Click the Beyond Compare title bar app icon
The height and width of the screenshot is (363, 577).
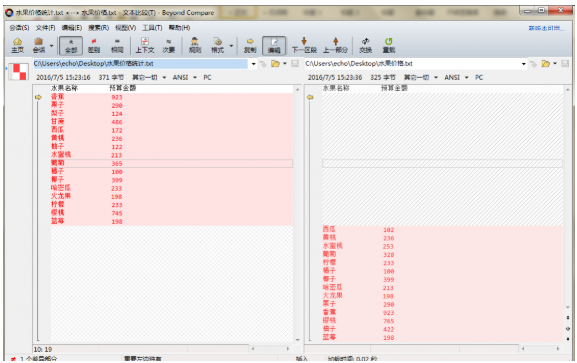(9, 13)
